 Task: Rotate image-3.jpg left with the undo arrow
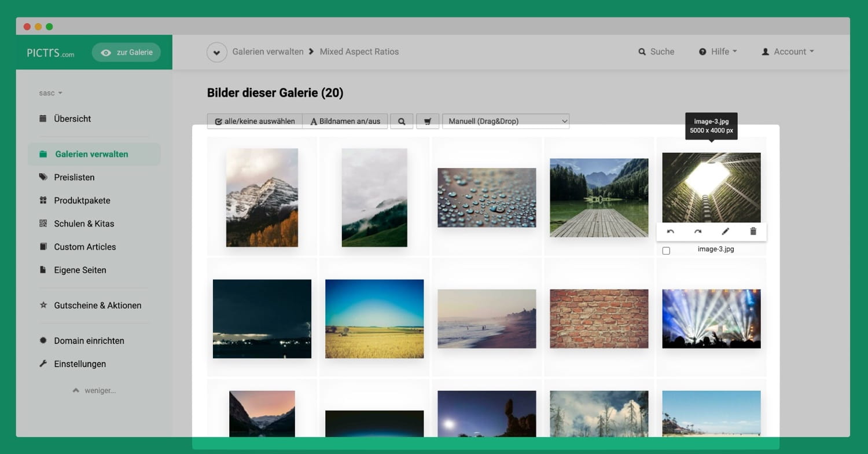670,232
